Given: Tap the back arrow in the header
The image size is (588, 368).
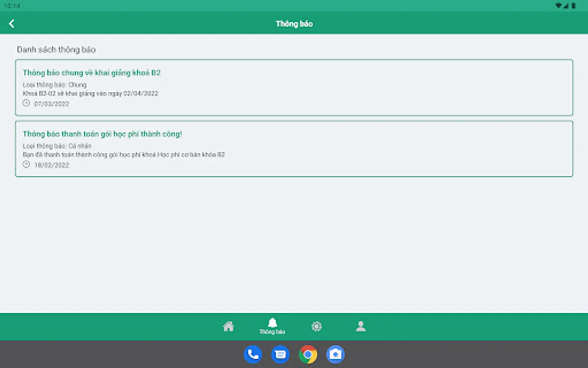Looking at the screenshot, I should point(11,23).
